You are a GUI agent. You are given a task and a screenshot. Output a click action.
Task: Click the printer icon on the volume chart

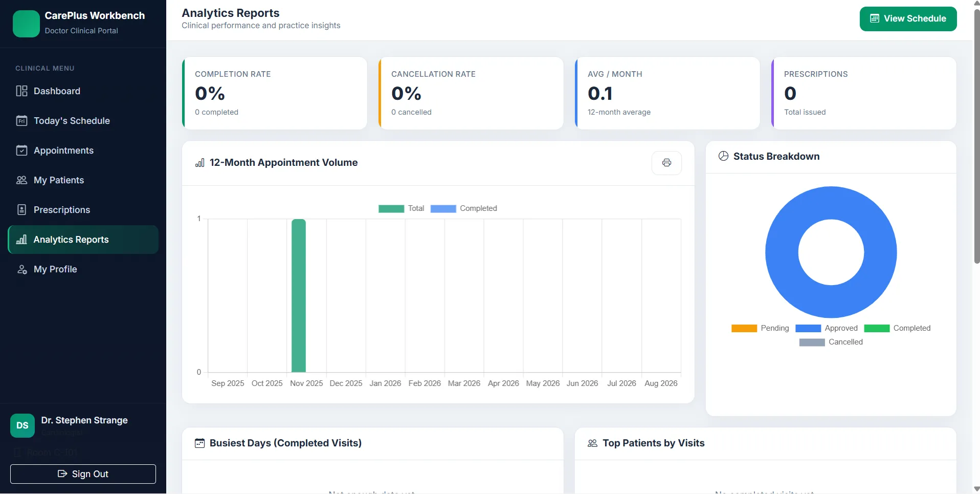point(666,163)
